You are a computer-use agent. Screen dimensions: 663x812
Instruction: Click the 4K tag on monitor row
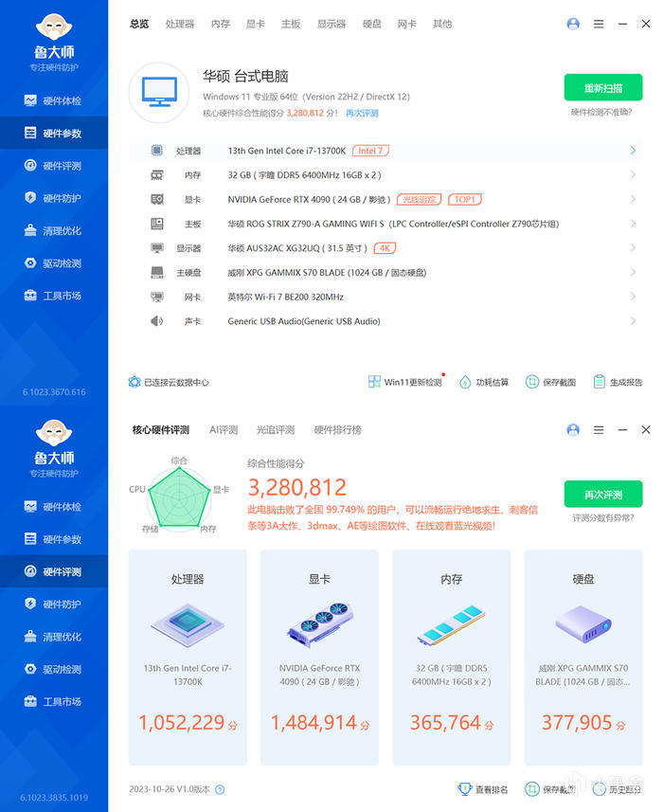coord(385,248)
